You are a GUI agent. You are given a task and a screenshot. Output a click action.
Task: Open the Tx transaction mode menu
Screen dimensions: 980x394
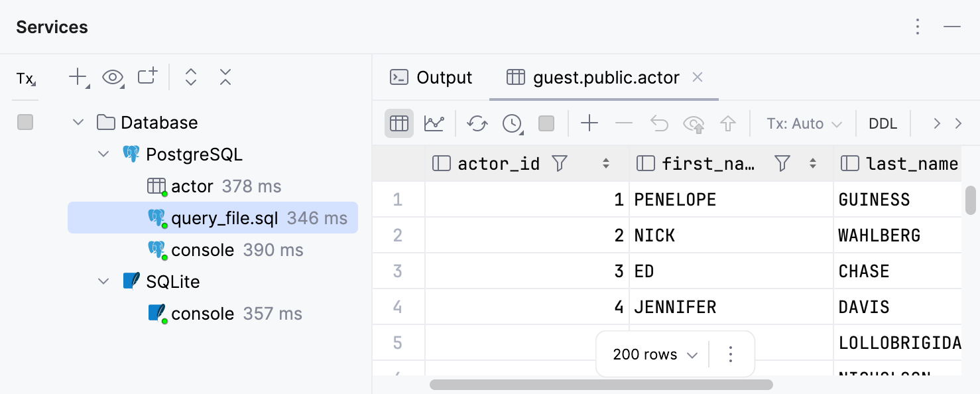click(x=25, y=79)
